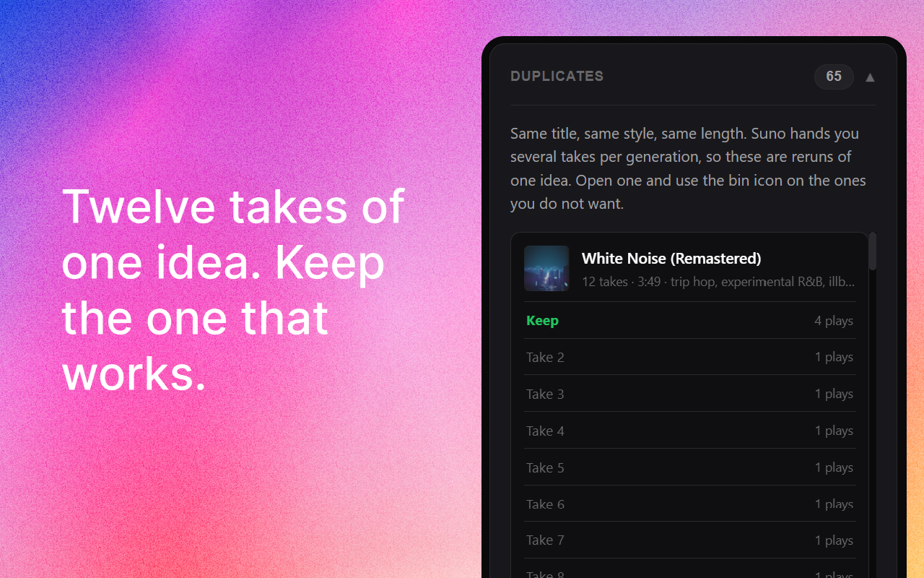Click the DUPLICATES section header
Image resolution: width=924 pixels, height=578 pixels.
pos(557,77)
